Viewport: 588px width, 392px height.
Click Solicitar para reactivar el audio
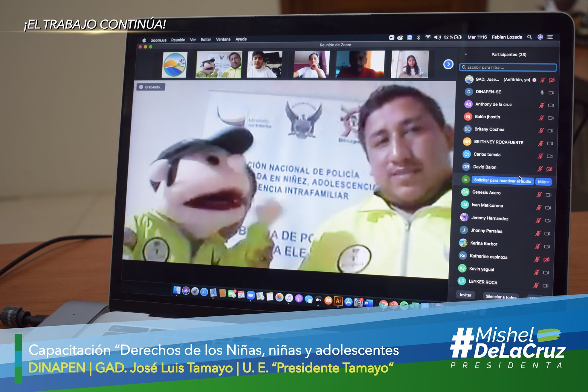(502, 181)
